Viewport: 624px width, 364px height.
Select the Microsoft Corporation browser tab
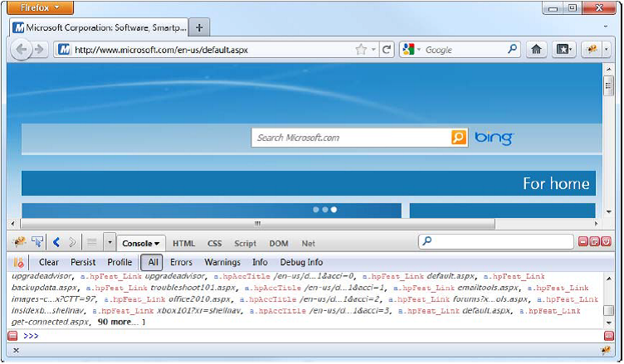99,27
